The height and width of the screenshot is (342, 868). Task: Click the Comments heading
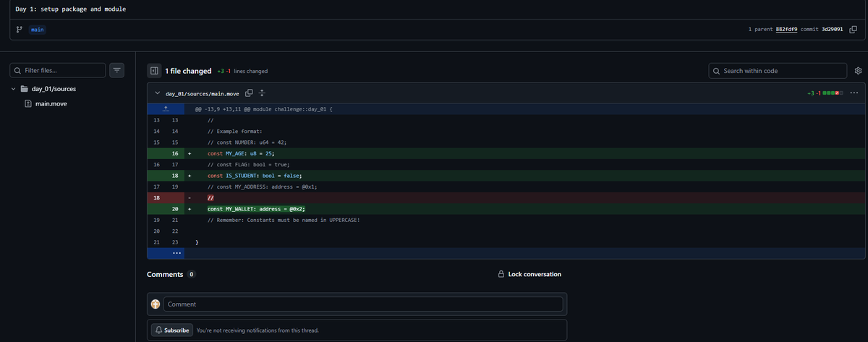[x=166, y=275]
